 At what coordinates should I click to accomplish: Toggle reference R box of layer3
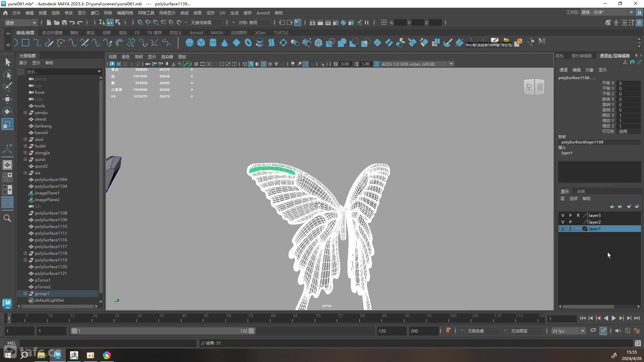[x=578, y=215]
